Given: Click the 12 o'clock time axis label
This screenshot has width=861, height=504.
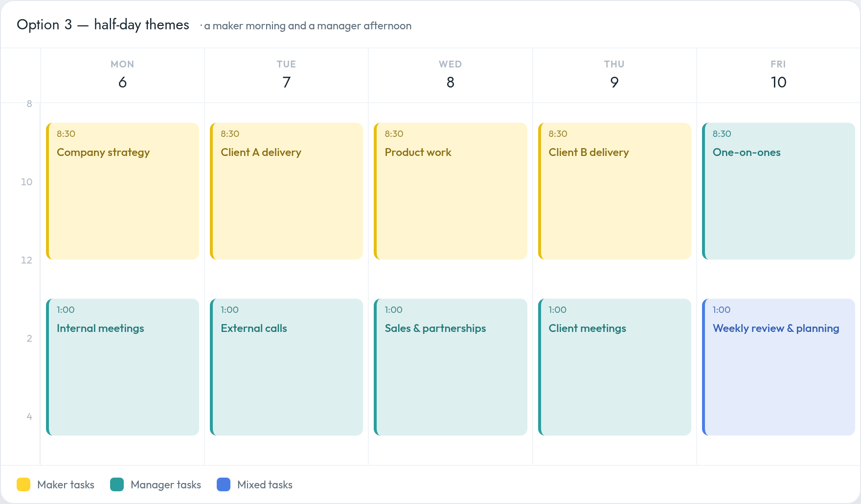Looking at the screenshot, I should (x=26, y=260).
